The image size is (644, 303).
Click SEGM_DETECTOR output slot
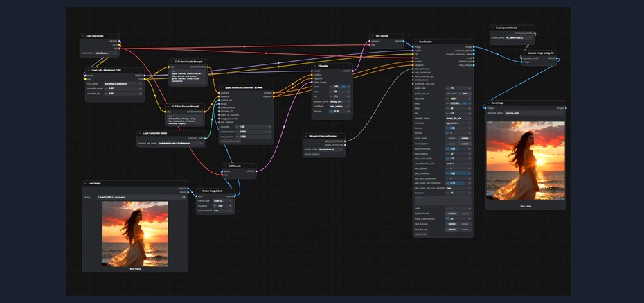tap(346, 145)
